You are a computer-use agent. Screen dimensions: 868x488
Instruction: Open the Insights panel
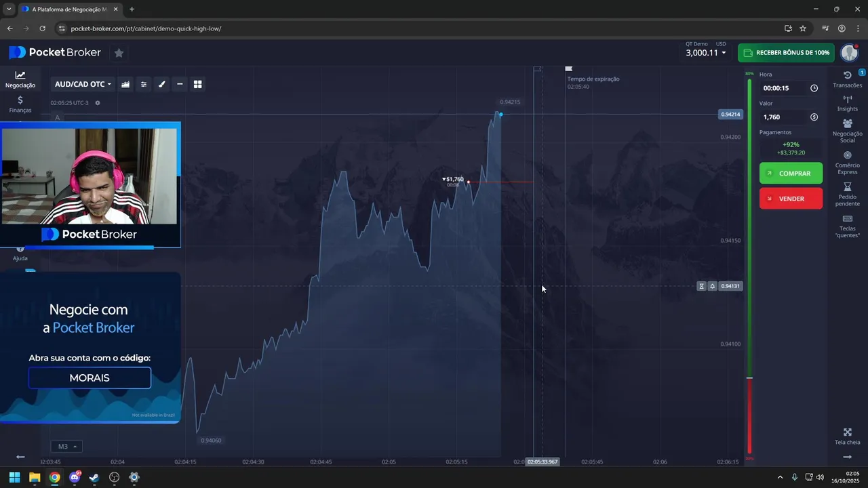click(848, 103)
